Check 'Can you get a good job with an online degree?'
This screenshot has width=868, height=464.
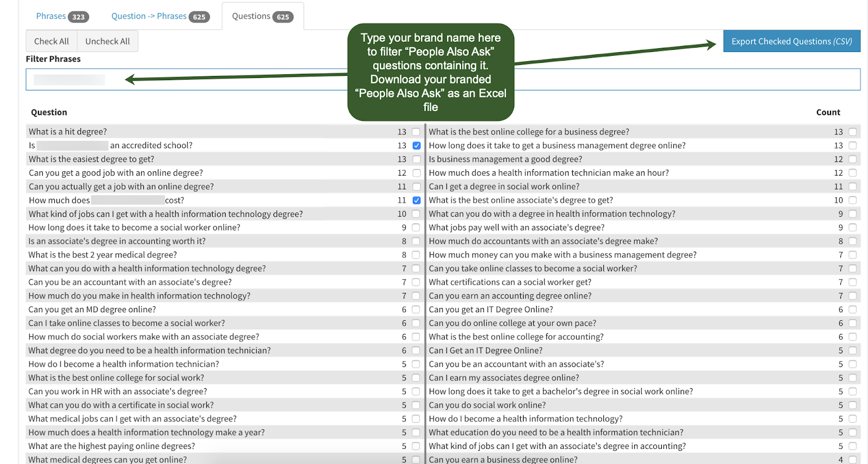tap(416, 173)
